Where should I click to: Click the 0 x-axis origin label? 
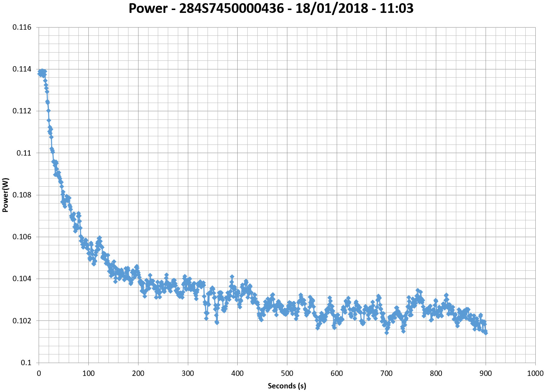tap(39, 374)
